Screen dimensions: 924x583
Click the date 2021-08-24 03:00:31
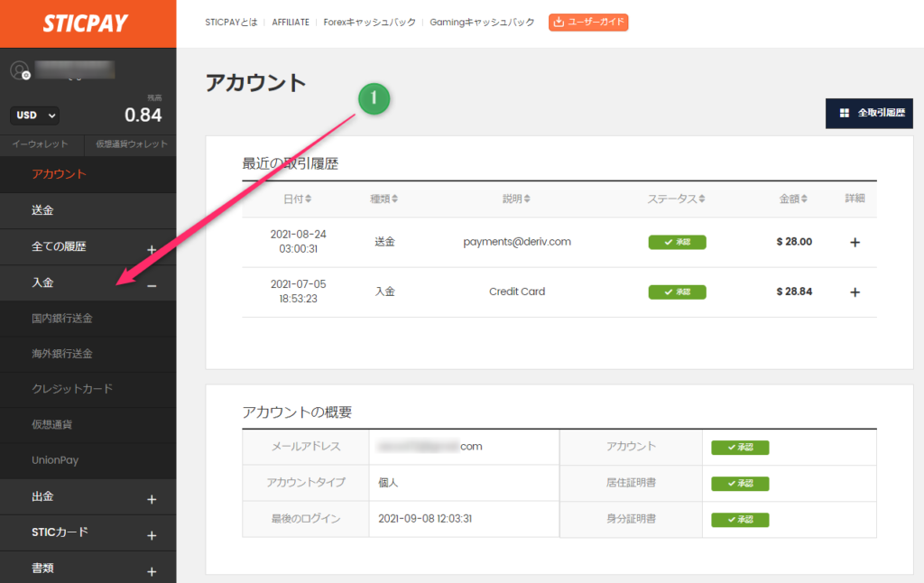[x=298, y=242]
